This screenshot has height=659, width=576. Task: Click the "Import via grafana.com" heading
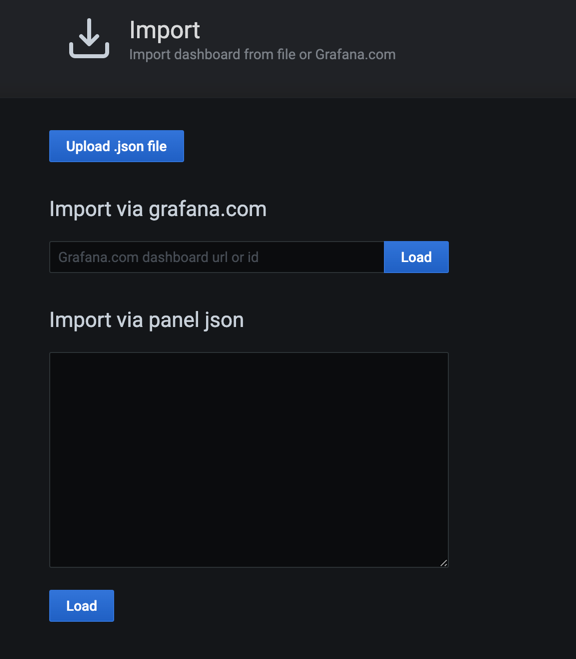tap(158, 209)
